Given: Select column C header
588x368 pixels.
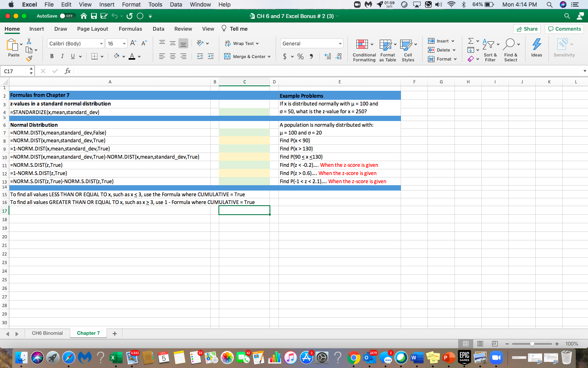Looking at the screenshot, I should pos(245,82).
